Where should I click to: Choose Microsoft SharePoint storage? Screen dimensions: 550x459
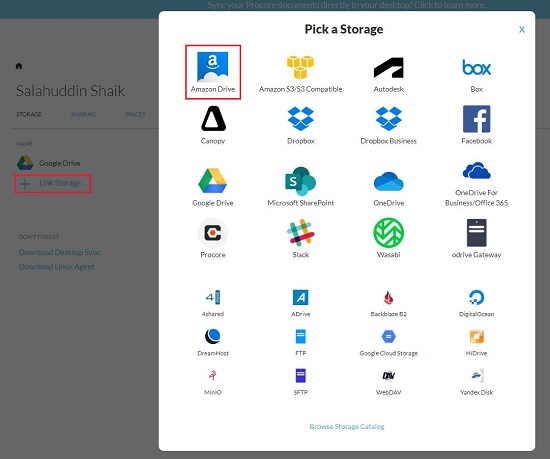pos(300,181)
